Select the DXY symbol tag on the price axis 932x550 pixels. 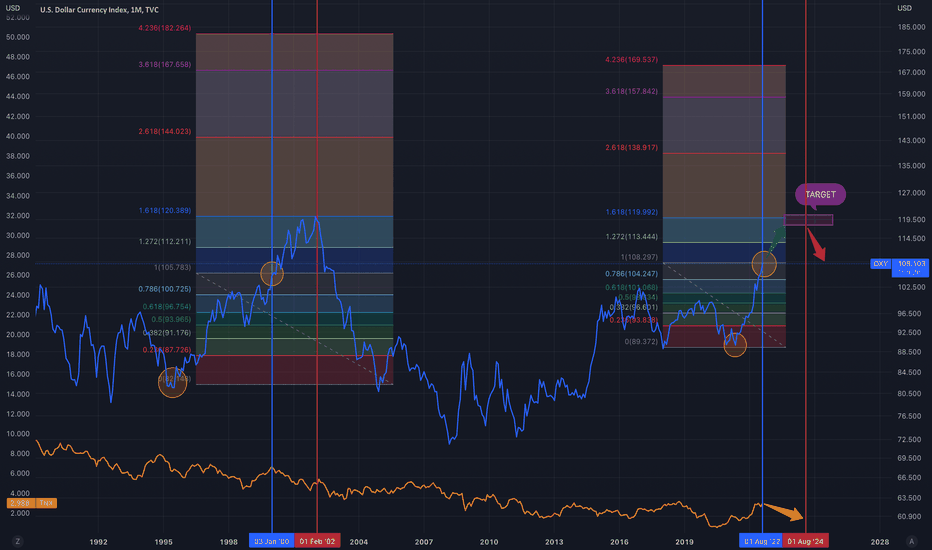(880, 263)
